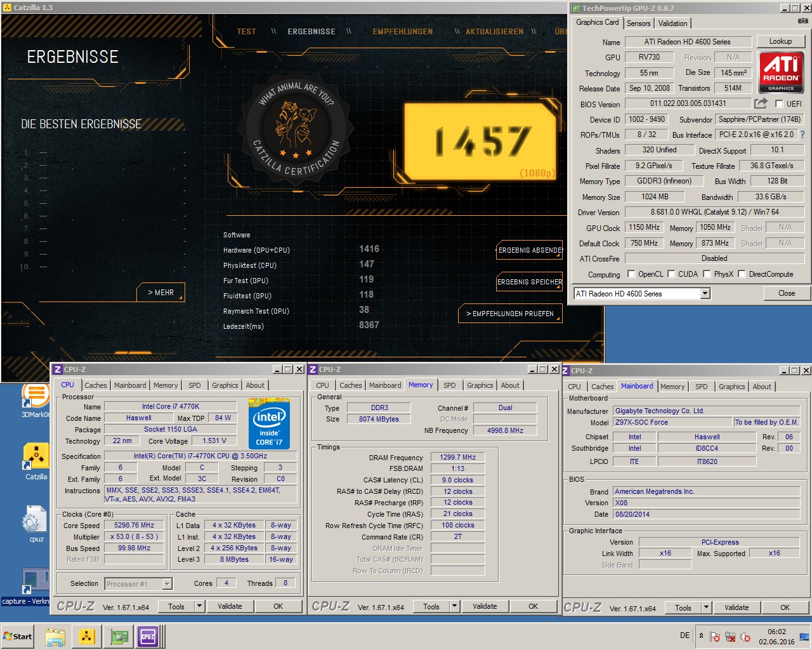Open Graphics tab in CPU-Z Mainboard window
The width and height of the screenshot is (812, 650).
pos(732,387)
